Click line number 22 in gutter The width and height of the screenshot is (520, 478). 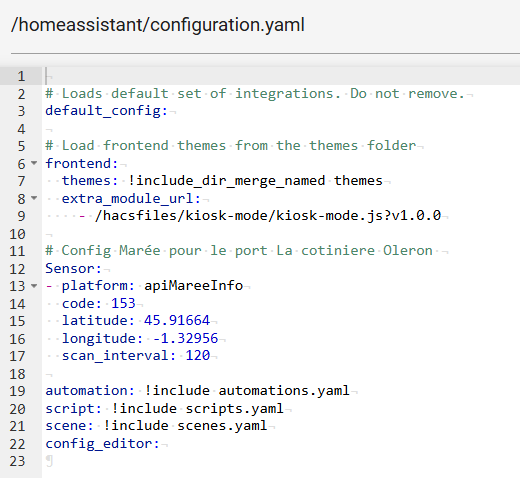(17, 444)
